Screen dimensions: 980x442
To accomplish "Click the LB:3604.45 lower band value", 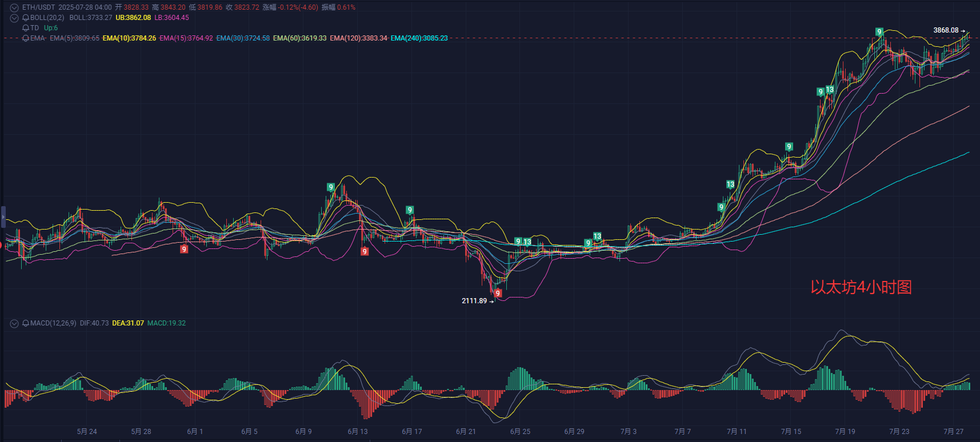I will (x=171, y=18).
